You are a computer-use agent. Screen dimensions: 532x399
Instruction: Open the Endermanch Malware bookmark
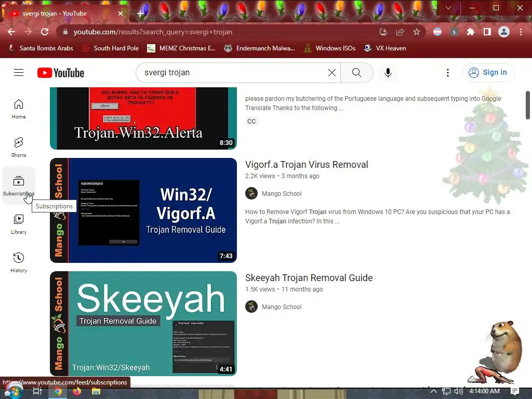click(260, 48)
